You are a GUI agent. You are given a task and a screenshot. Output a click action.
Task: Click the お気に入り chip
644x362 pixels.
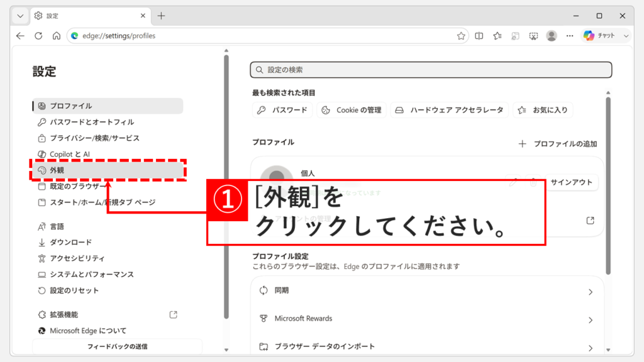543,110
